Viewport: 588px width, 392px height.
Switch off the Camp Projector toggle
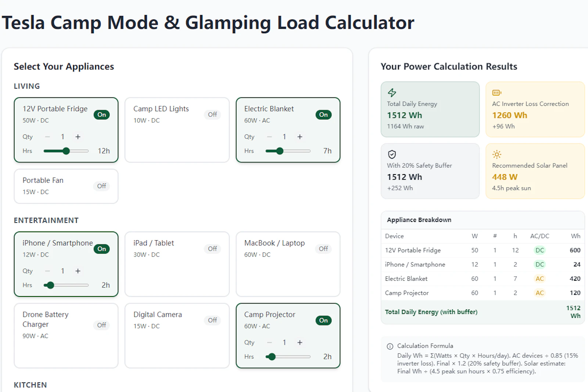point(323,320)
